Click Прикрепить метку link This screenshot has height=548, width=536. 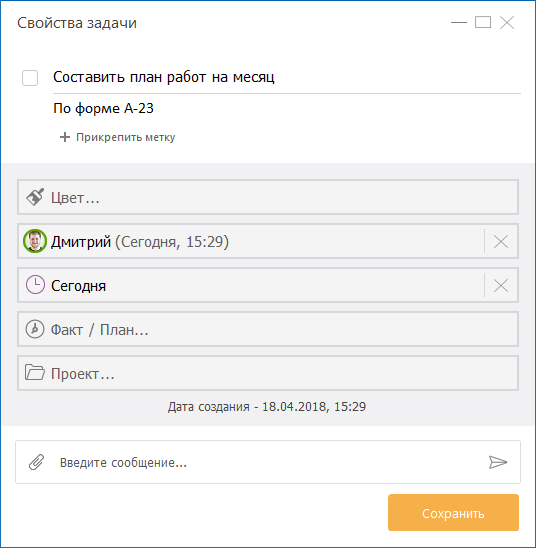coord(126,137)
